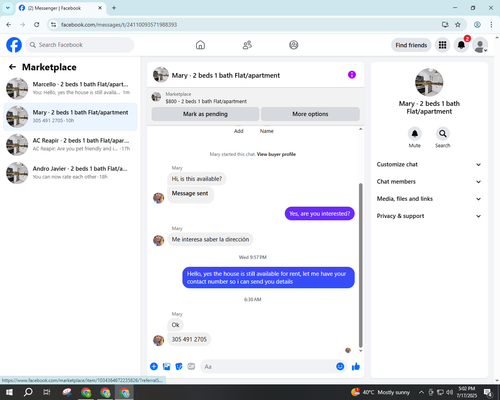Click the Facebook logo

pyautogui.click(x=14, y=45)
